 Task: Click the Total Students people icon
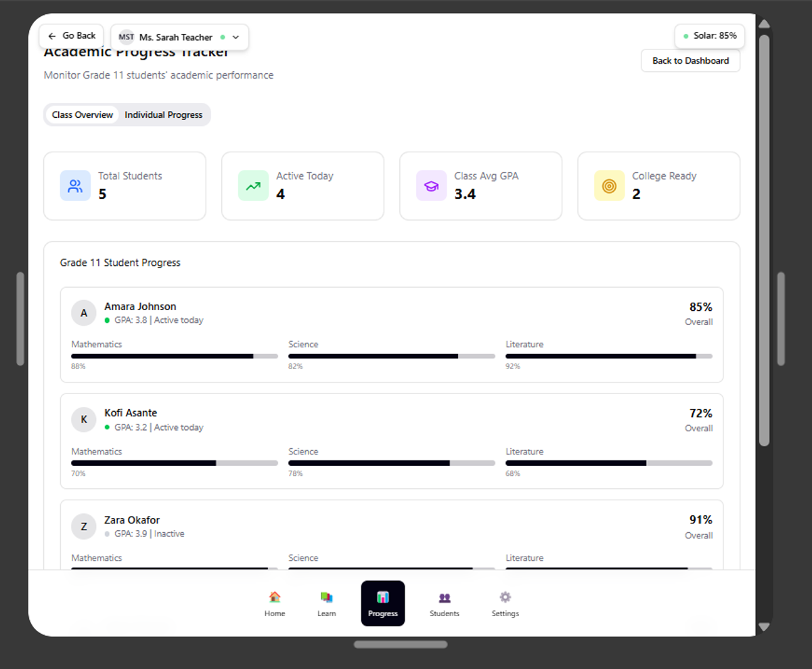point(75,186)
